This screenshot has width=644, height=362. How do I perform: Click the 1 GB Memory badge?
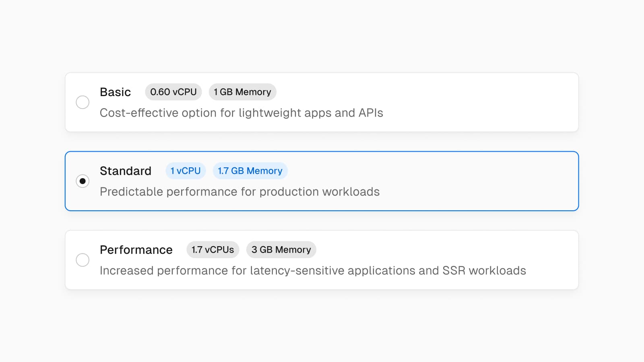242,92
